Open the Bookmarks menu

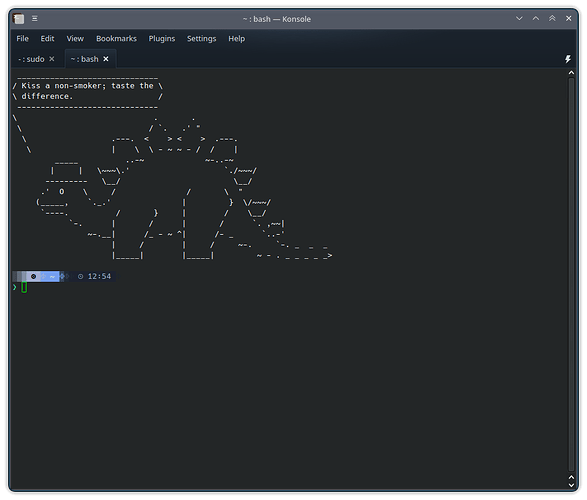[x=116, y=39]
